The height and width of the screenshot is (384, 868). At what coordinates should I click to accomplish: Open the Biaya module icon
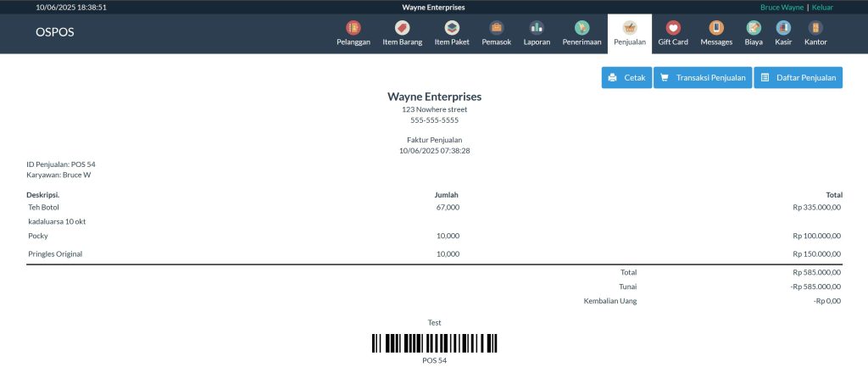click(x=754, y=28)
